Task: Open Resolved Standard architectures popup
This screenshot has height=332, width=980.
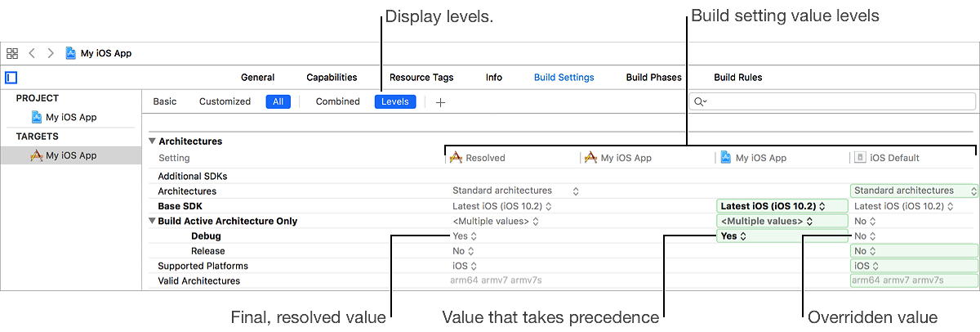Action: point(516,191)
